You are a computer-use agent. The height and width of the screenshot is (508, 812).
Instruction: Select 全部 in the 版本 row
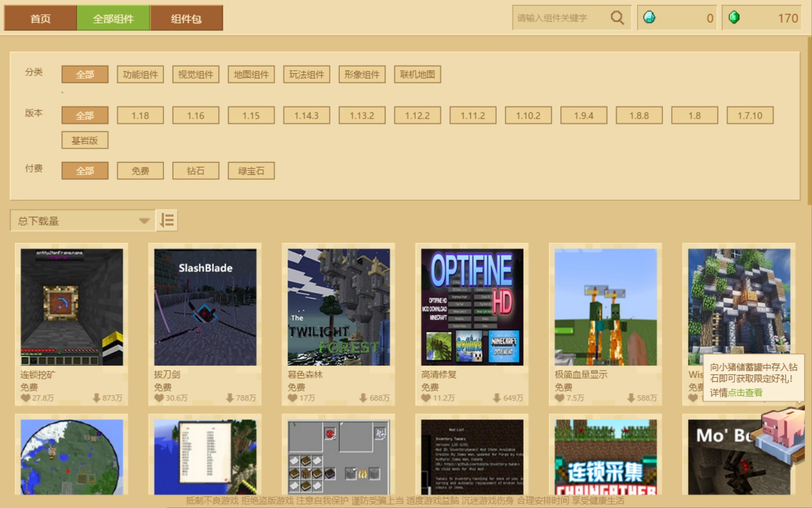[85, 115]
